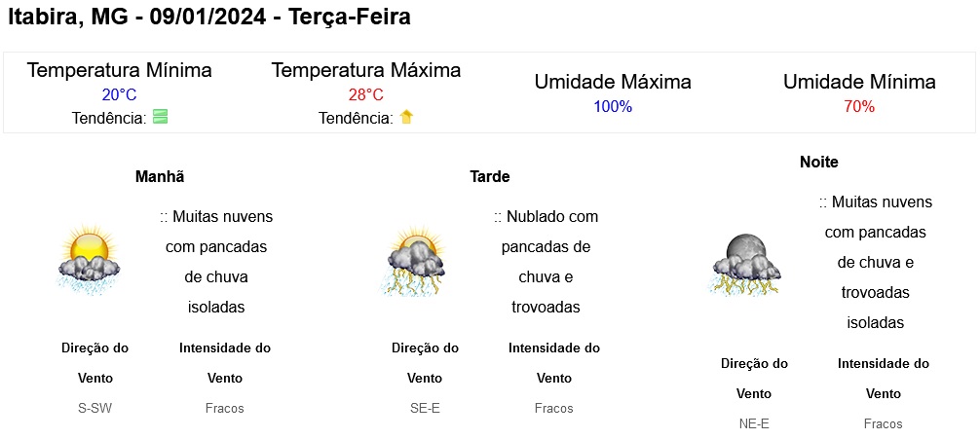The height and width of the screenshot is (439, 980).
Task: Click the NE-E night wind direction
Action: (x=754, y=424)
